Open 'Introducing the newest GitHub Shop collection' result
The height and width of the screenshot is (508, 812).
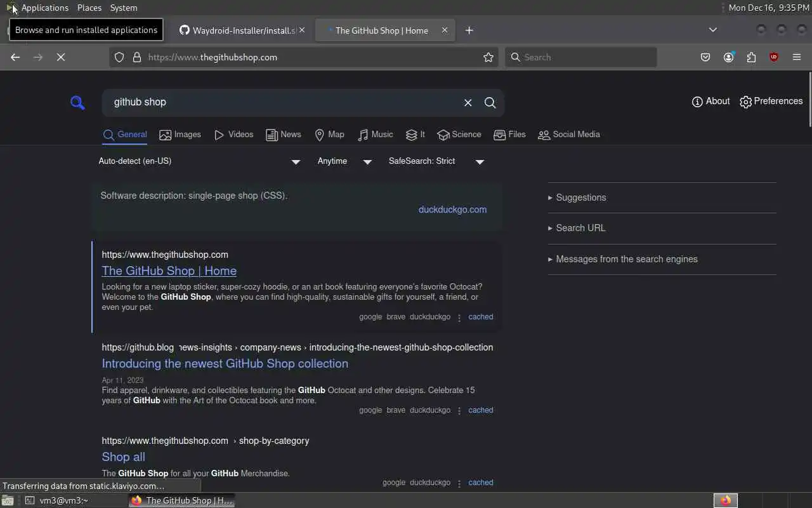tap(225, 364)
